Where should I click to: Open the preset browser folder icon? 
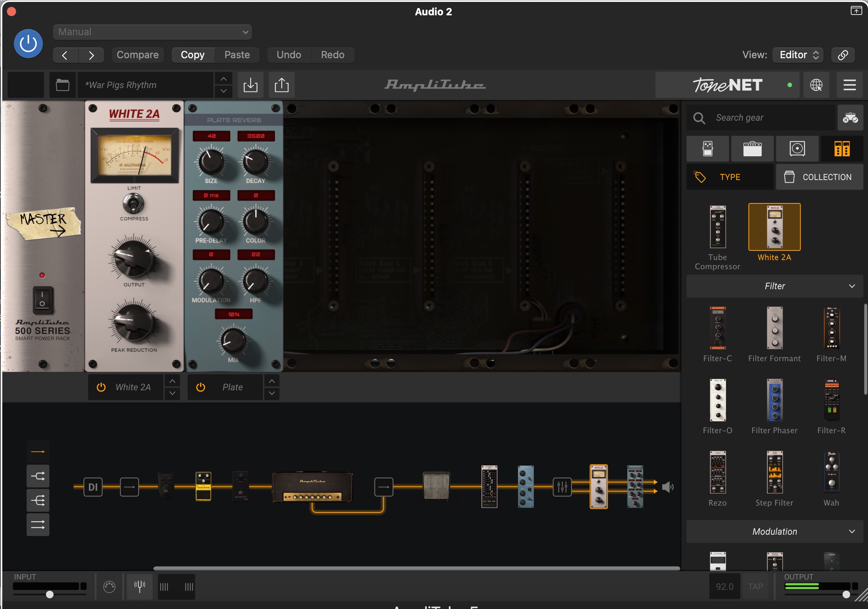(x=62, y=85)
